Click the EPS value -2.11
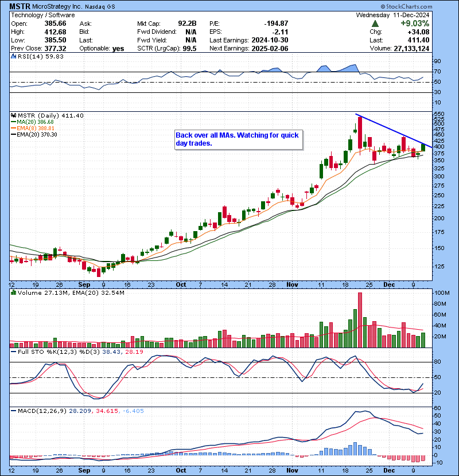Screen dimensions: 459x476 [281, 32]
